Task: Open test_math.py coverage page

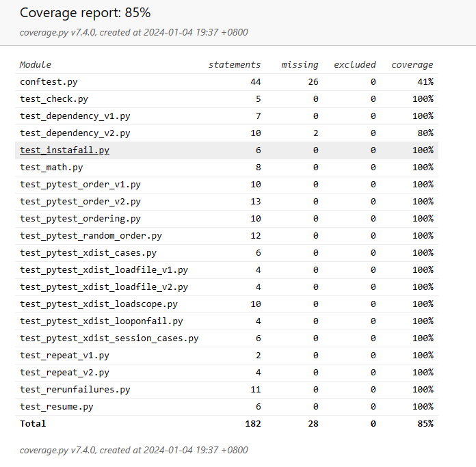Action: (51, 167)
